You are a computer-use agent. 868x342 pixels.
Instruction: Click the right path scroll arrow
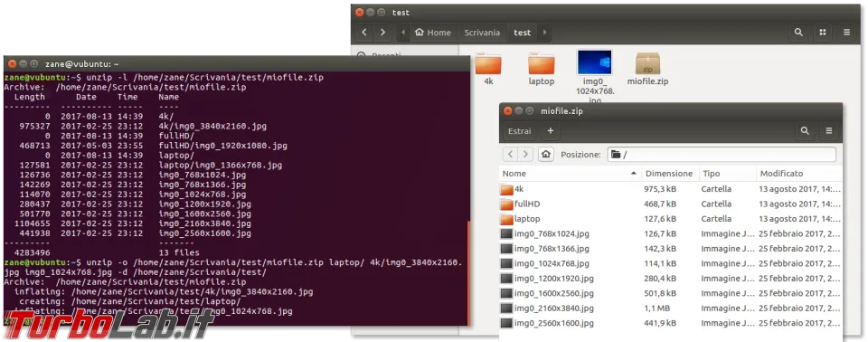(544, 33)
